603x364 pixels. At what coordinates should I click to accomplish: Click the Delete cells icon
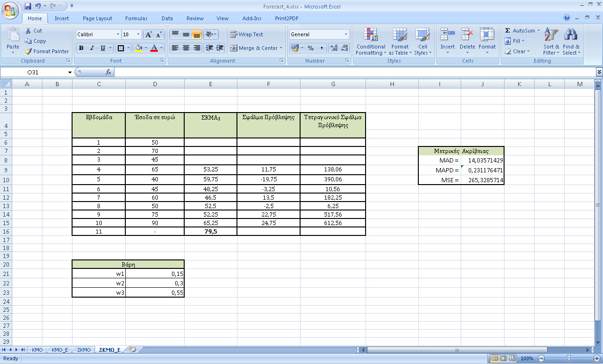467,35
